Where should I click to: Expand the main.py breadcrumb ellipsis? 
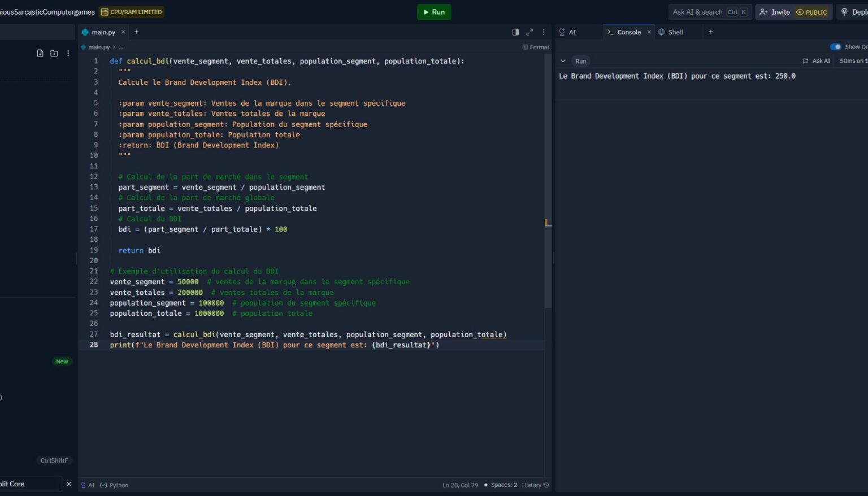(x=120, y=47)
